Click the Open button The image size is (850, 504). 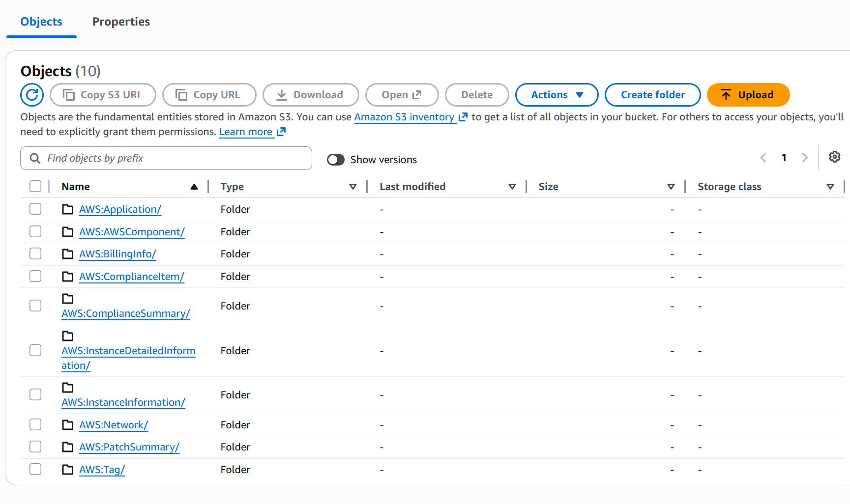[402, 95]
